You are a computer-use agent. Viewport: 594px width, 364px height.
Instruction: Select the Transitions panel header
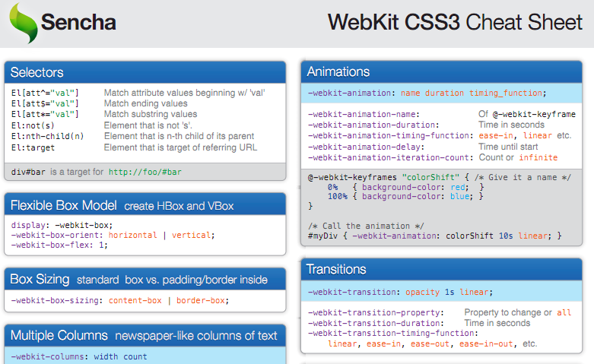[441, 269]
